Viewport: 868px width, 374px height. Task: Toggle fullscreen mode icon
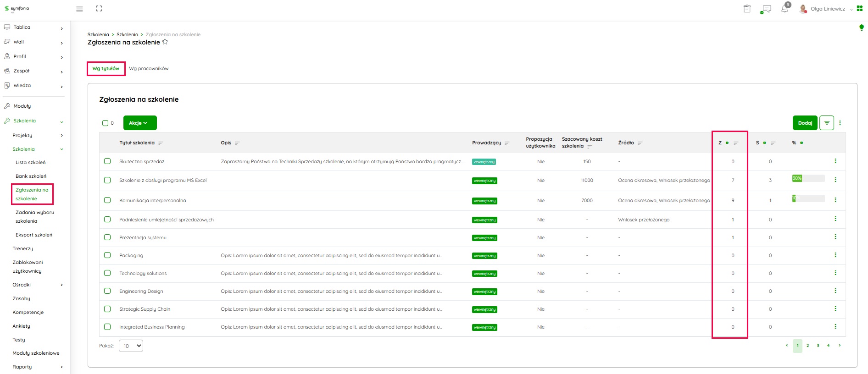point(99,9)
